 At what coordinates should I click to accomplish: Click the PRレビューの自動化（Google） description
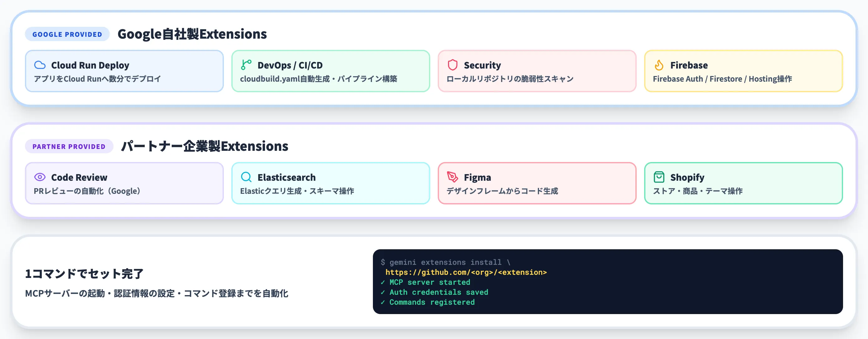[x=87, y=191]
